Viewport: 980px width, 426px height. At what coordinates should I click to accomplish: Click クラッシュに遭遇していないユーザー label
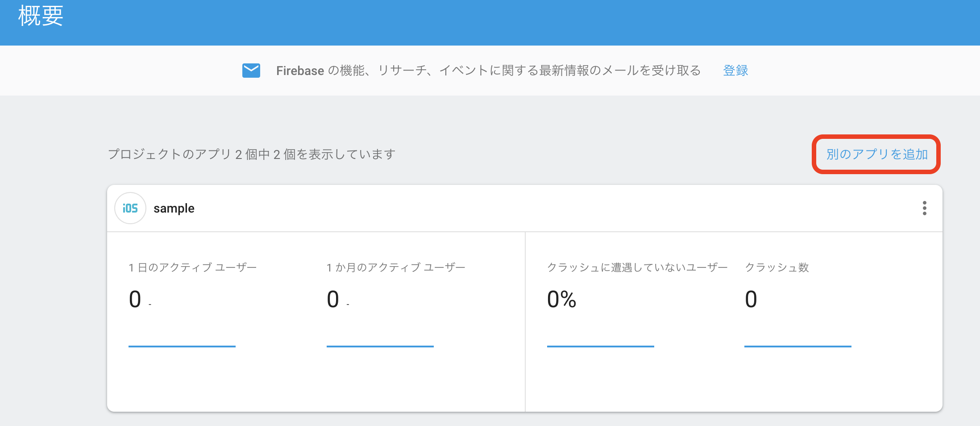[x=637, y=267]
